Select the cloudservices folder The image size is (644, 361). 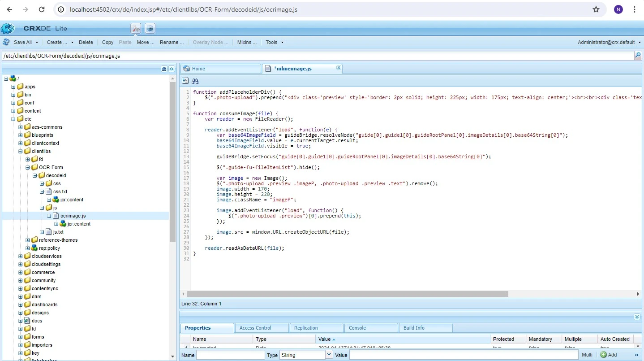click(x=47, y=256)
